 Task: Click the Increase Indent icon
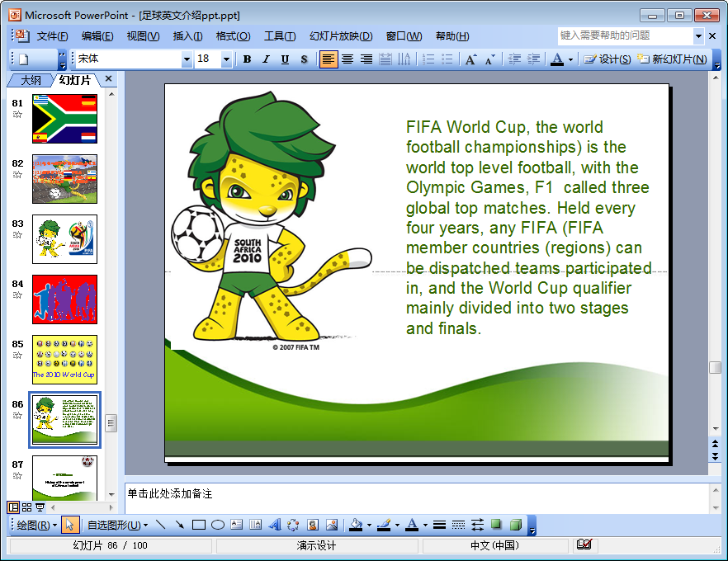pos(533,59)
